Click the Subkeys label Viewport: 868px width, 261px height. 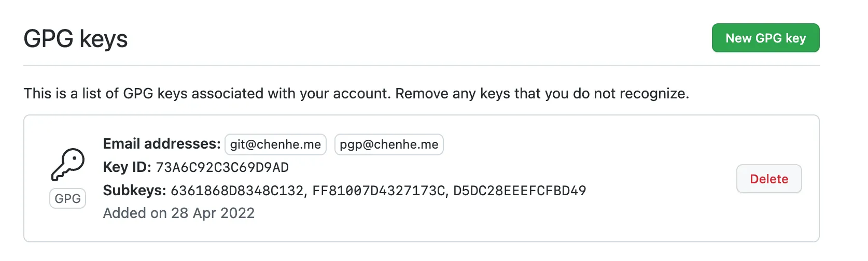click(134, 191)
